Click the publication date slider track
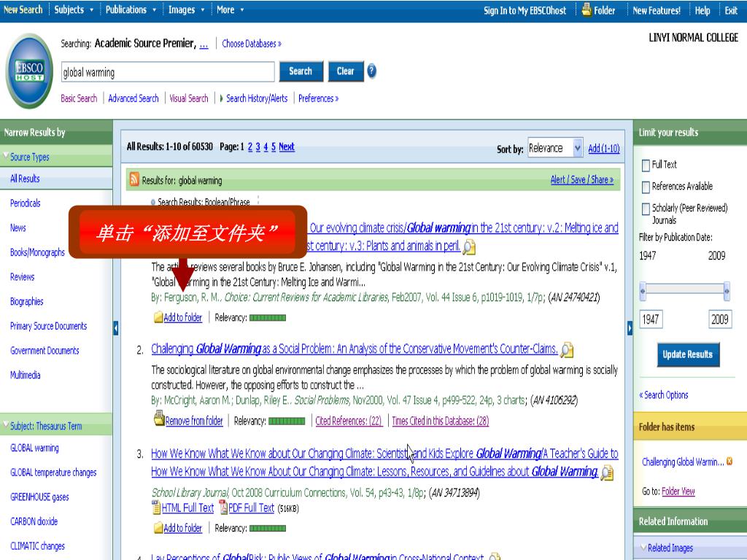The height and width of the screenshot is (560, 747). [684, 289]
